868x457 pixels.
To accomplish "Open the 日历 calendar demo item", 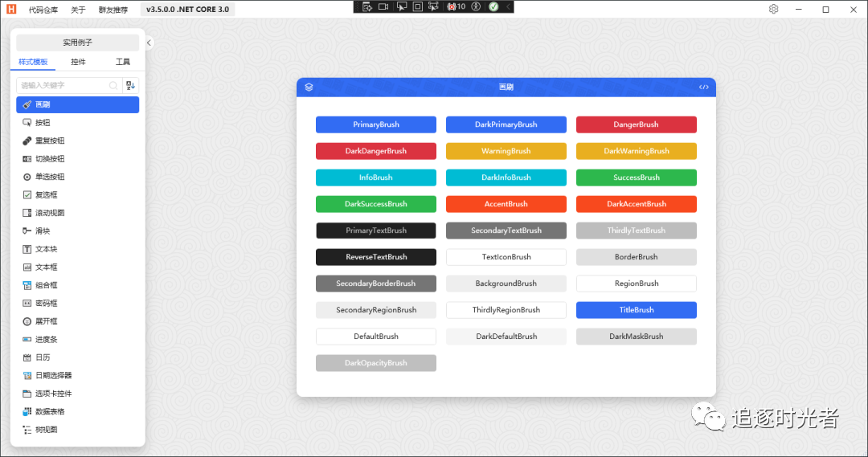I will [x=43, y=357].
